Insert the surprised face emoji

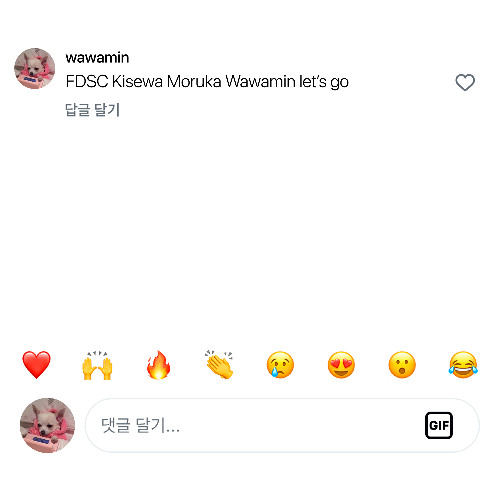click(402, 365)
